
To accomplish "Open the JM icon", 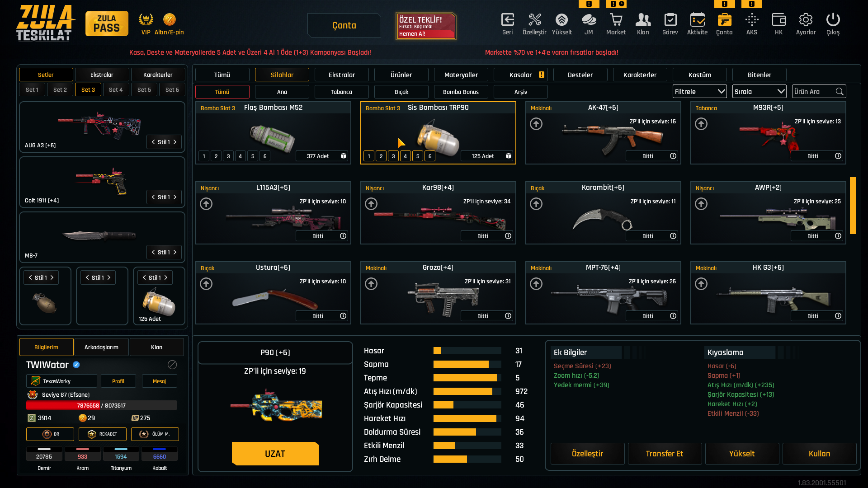I will [589, 20].
